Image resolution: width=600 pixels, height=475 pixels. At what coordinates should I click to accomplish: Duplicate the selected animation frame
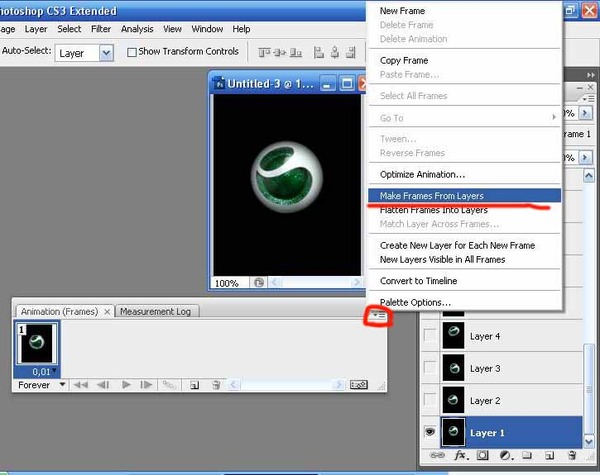tap(194, 385)
